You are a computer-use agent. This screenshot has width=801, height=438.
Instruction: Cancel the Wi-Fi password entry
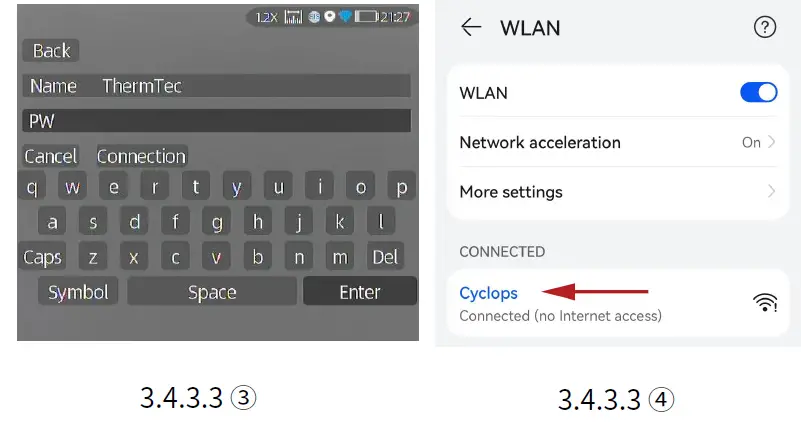(x=51, y=156)
